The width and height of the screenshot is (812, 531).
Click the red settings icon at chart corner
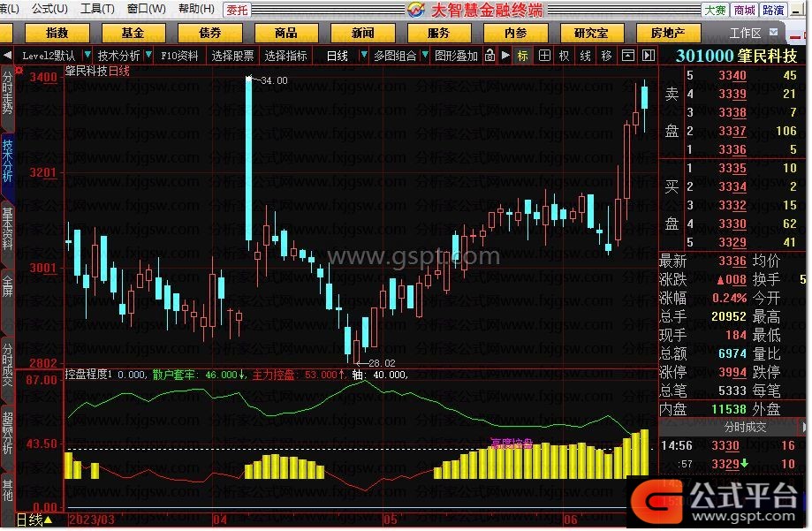click(19, 71)
